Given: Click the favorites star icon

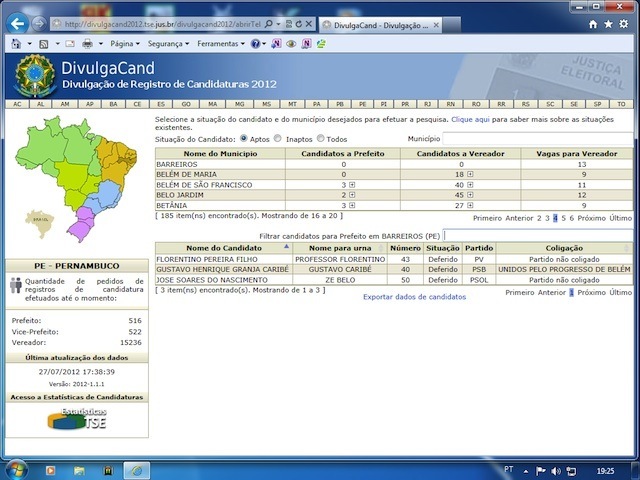Looking at the screenshot, I should point(609,23).
